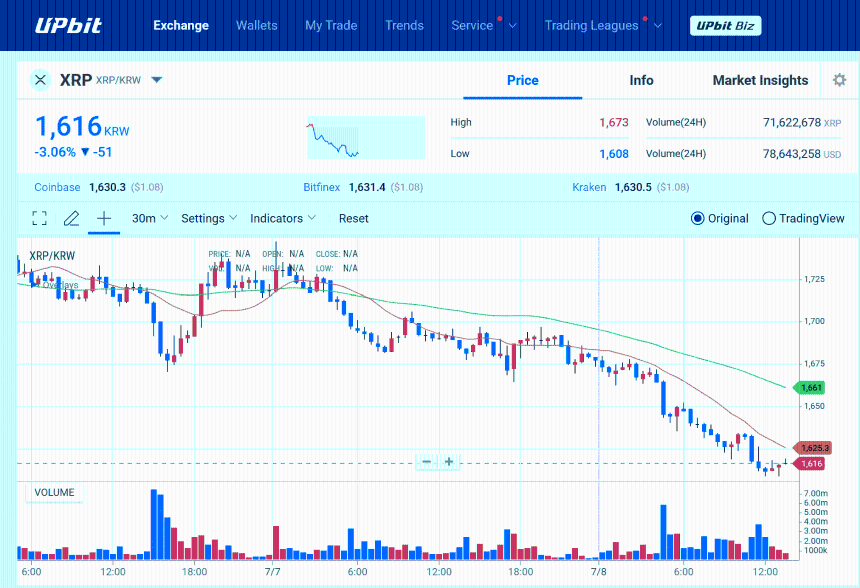Click the UPbit logo
Screen dimensions: 860x588
click(x=69, y=25)
